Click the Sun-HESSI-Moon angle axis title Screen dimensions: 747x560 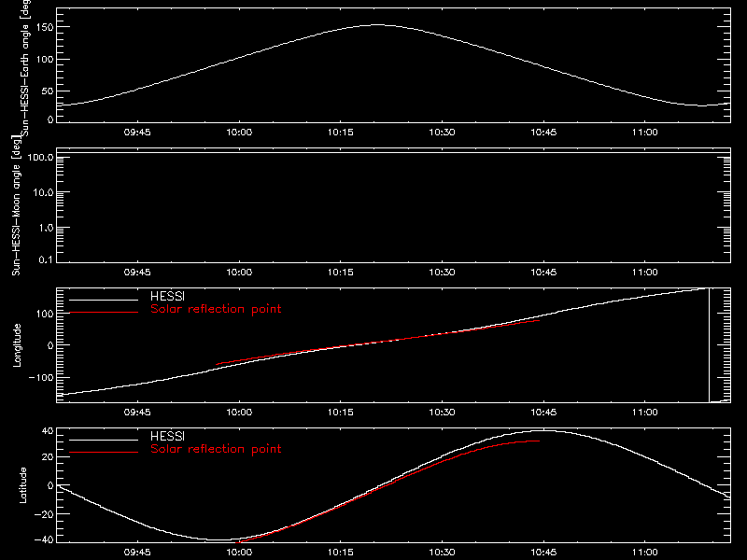click(x=16, y=205)
